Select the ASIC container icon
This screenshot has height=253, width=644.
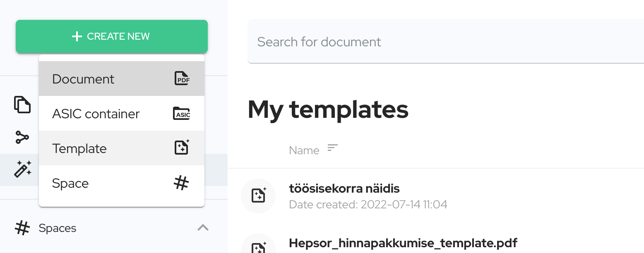pos(182,114)
